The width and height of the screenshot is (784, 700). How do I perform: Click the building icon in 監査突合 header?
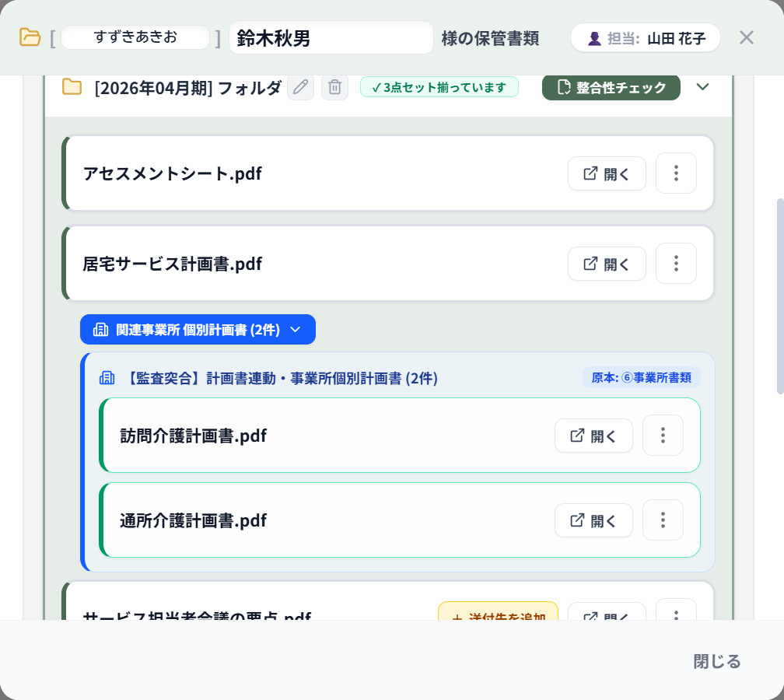tap(107, 378)
